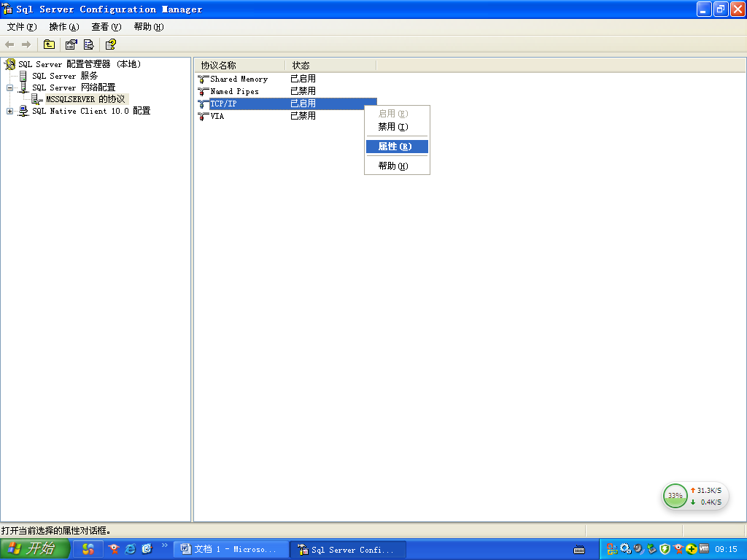
Task: Open properties via the Properties toolbar icon
Action: click(71, 44)
